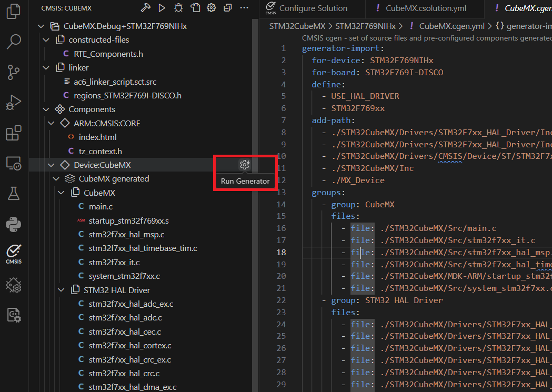The height and width of the screenshot is (392, 552).
Task: Click the Build hammer icon in CMSIS header
Action: click(x=145, y=8)
